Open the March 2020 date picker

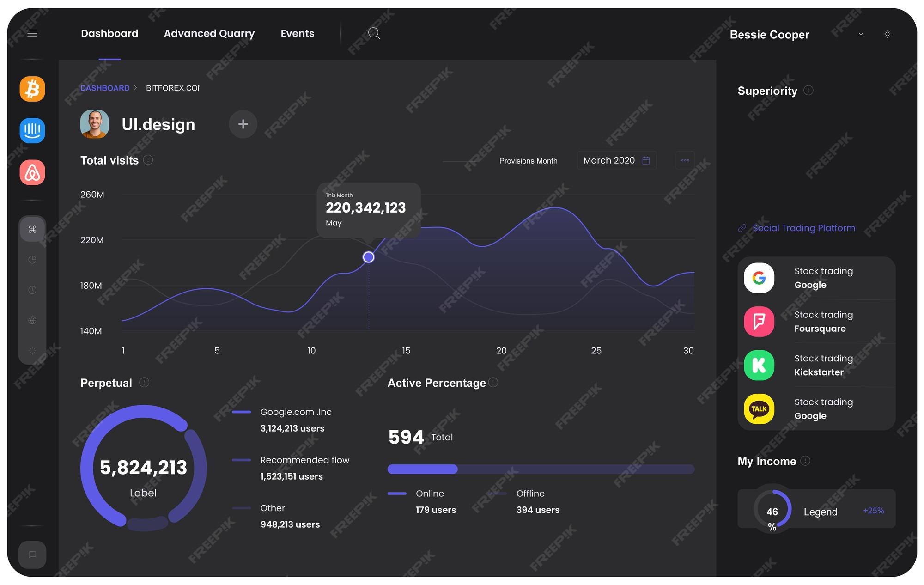pos(616,160)
